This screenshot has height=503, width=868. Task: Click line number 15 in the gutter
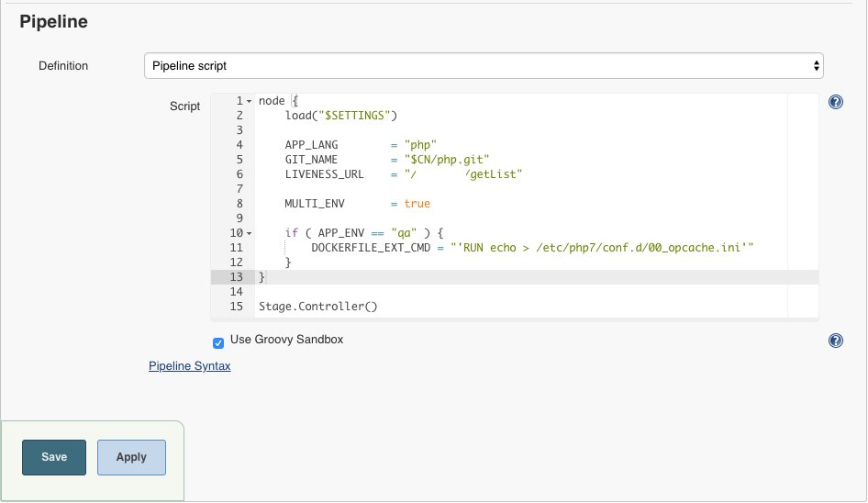(x=237, y=307)
